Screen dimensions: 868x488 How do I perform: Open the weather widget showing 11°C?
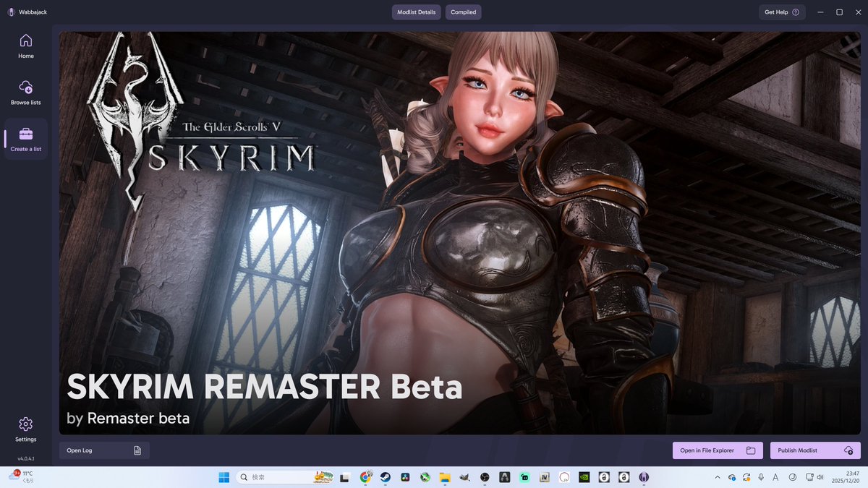20,476
